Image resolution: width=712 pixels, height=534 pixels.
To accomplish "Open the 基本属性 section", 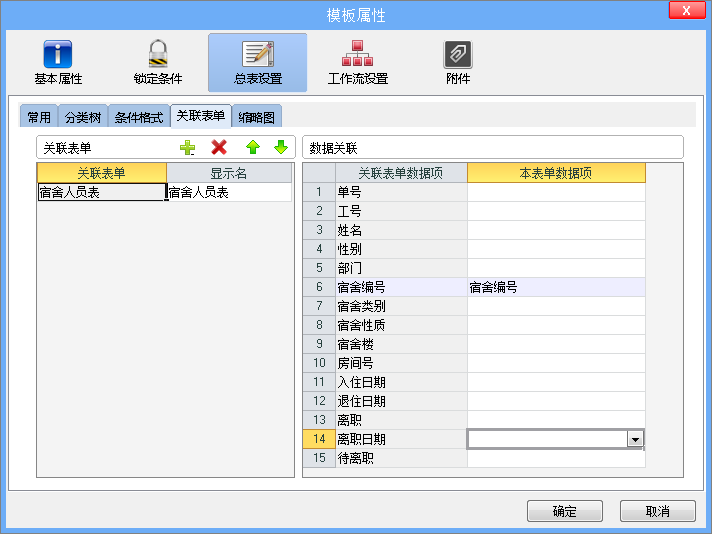I will (x=58, y=63).
